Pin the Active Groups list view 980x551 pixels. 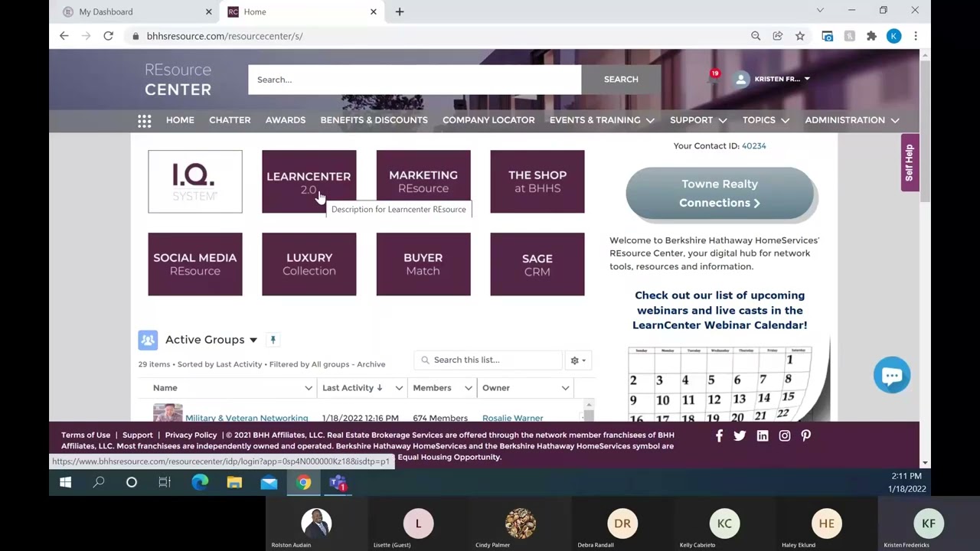pos(273,340)
